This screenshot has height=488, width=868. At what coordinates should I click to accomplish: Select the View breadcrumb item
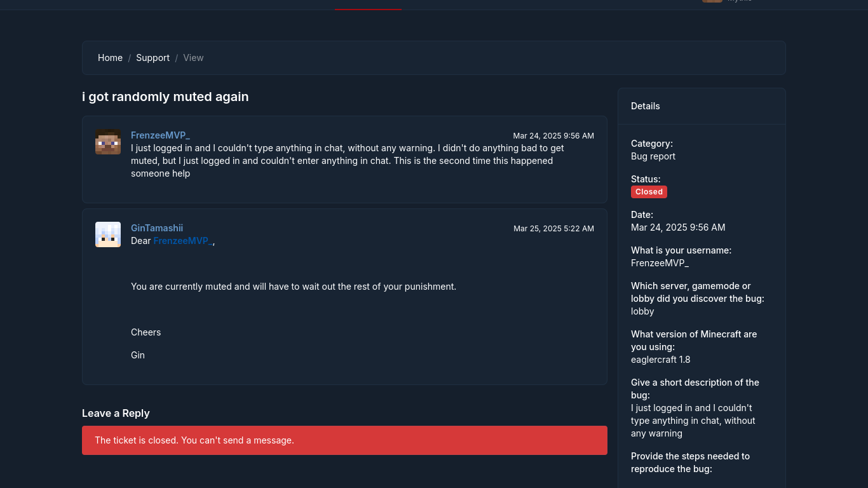(x=193, y=58)
